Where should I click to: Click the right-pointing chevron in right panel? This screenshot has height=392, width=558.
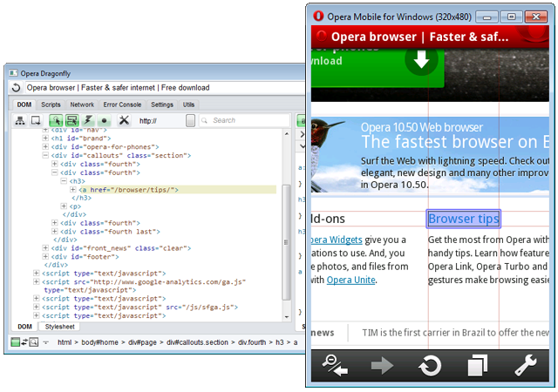(303, 134)
